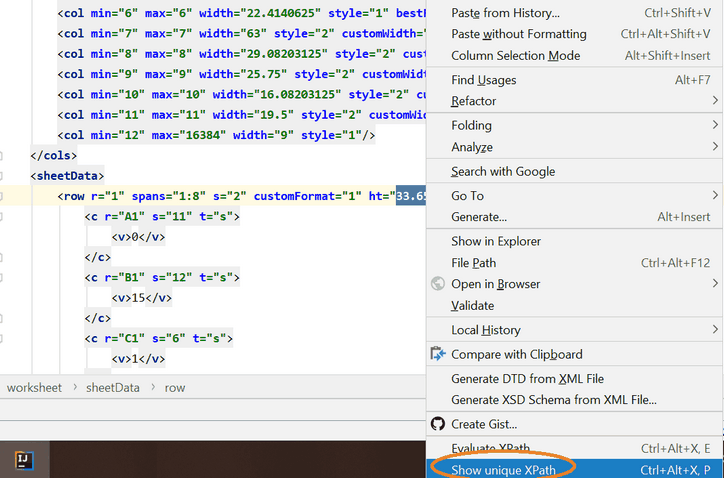724x478 pixels.
Task: Choose Paste from History option
Action: coord(505,13)
